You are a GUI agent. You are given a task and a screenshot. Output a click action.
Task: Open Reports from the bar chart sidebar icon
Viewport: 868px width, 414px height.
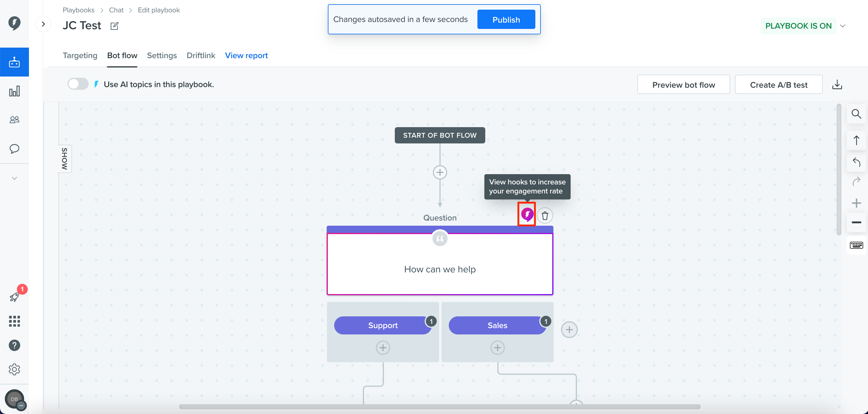[14, 91]
